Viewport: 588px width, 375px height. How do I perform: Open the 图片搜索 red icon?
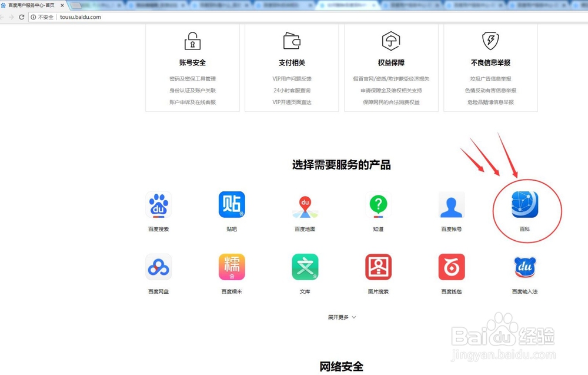tap(378, 267)
